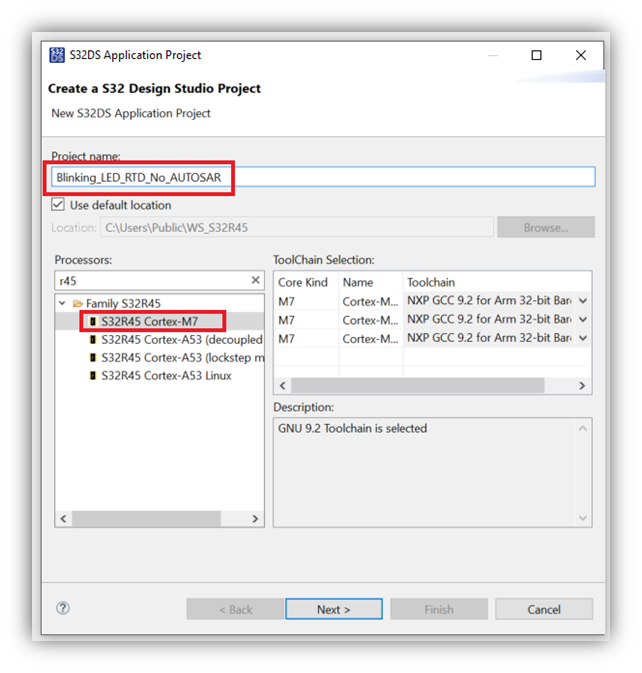The height and width of the screenshot is (673, 642).
Task: Open the third row toolchain dropdown
Action: [582, 339]
